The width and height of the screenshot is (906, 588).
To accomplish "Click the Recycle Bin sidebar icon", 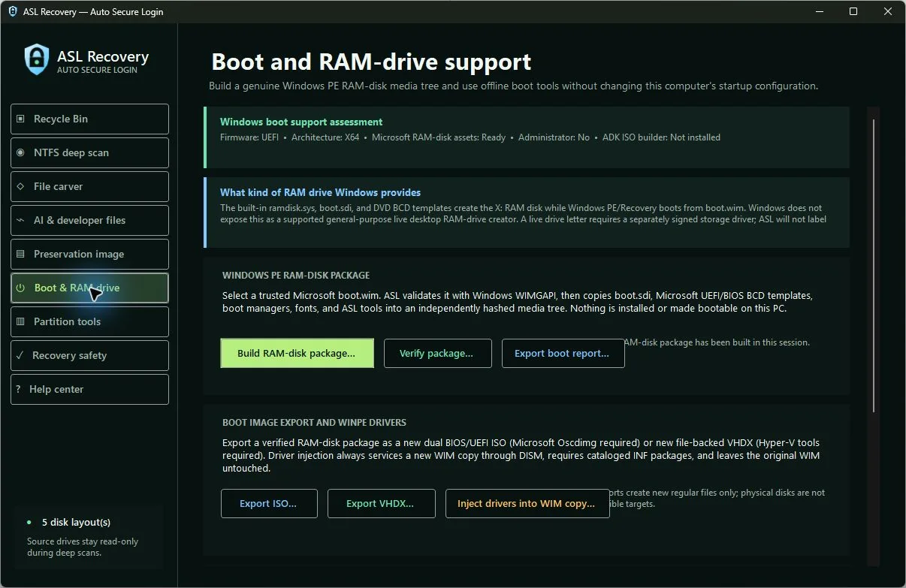I will coord(20,119).
